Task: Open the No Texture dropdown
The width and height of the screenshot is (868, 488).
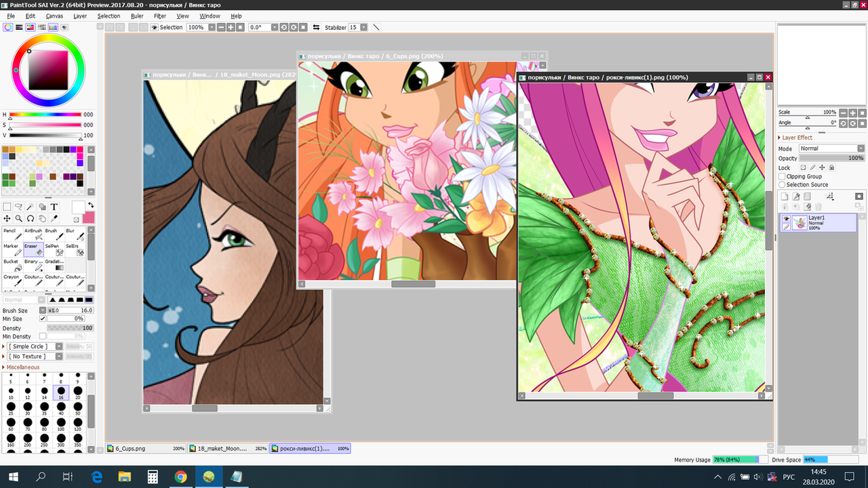Action: click(x=59, y=357)
